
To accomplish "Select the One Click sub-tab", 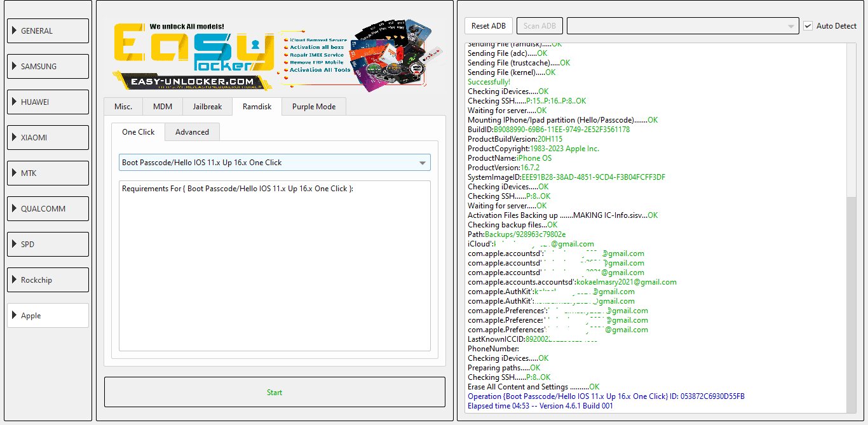I will (139, 132).
